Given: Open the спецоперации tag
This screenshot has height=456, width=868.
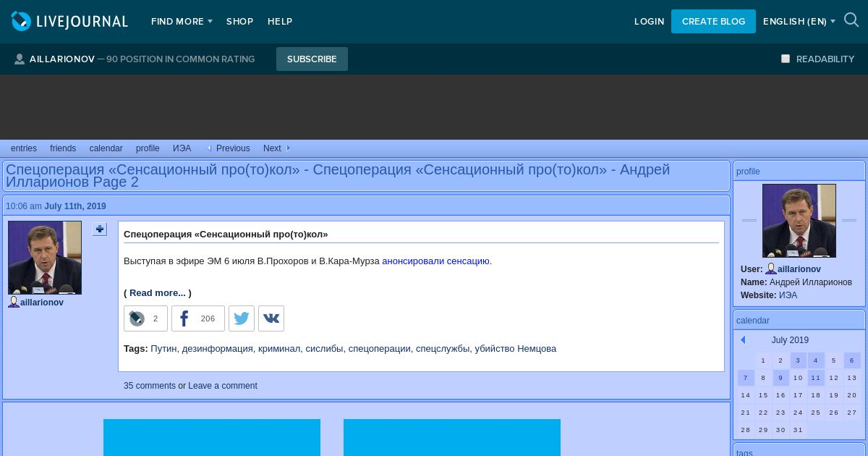Looking at the screenshot, I should [x=379, y=349].
